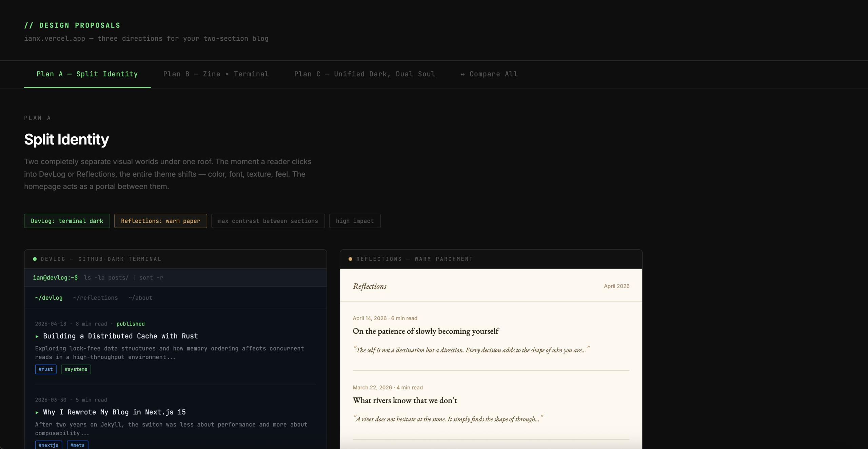Click the green DevLog status dot
The width and height of the screenshot is (868, 449).
pyautogui.click(x=35, y=259)
